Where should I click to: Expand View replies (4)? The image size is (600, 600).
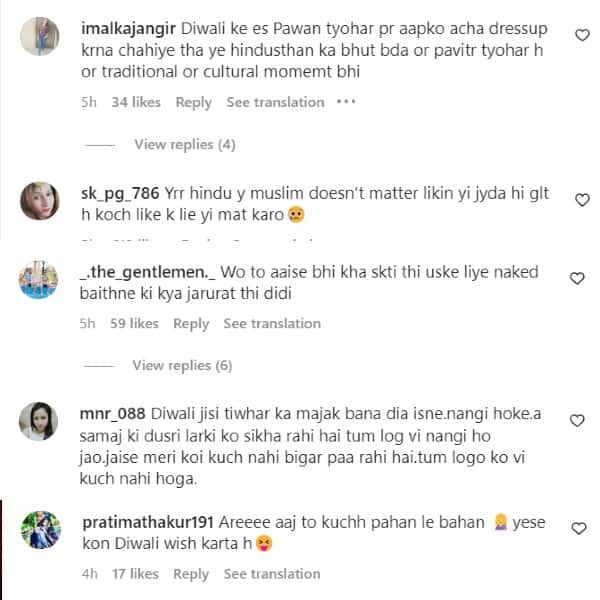(x=184, y=145)
